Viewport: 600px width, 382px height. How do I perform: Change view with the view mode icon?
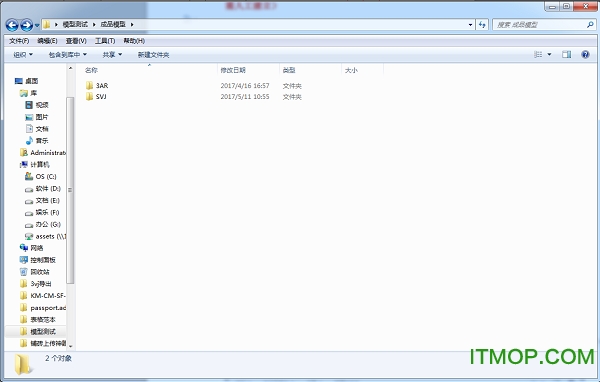pos(538,54)
